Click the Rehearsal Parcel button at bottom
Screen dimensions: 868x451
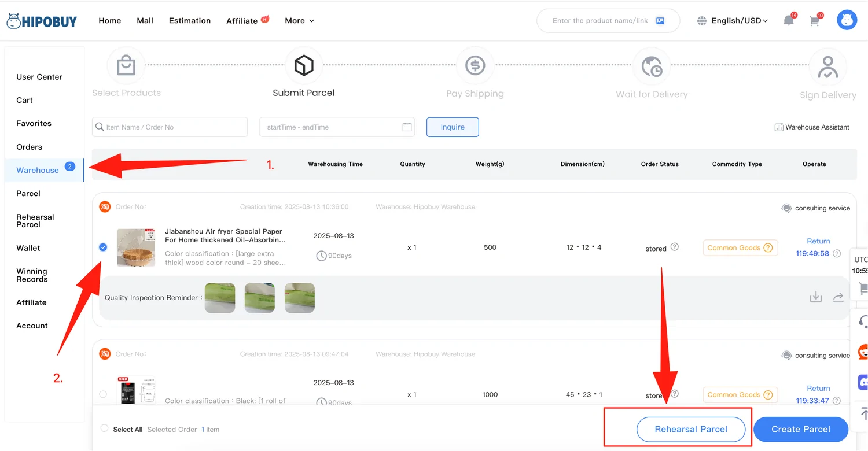pos(691,430)
